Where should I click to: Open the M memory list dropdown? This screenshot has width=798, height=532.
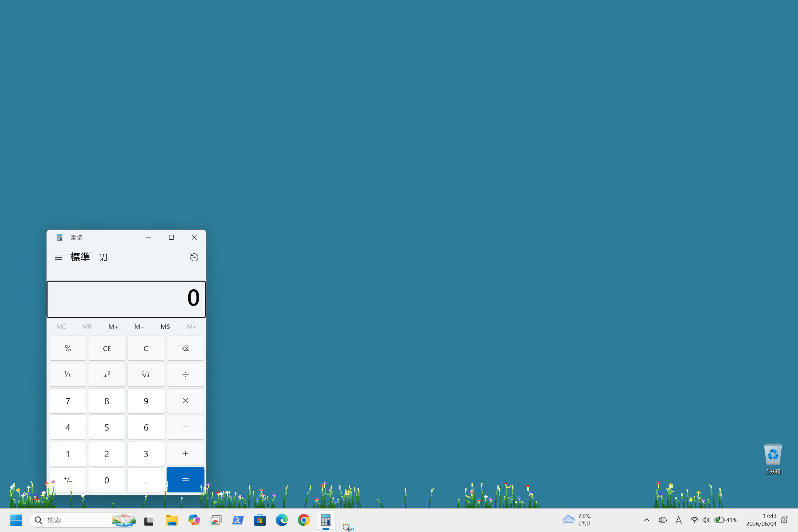(x=192, y=327)
